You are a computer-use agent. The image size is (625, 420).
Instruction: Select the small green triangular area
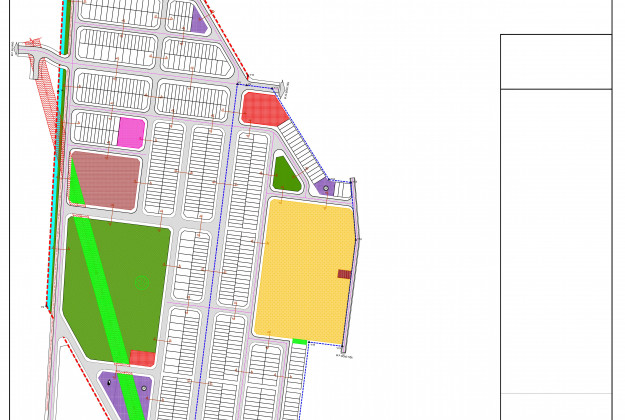point(285,176)
